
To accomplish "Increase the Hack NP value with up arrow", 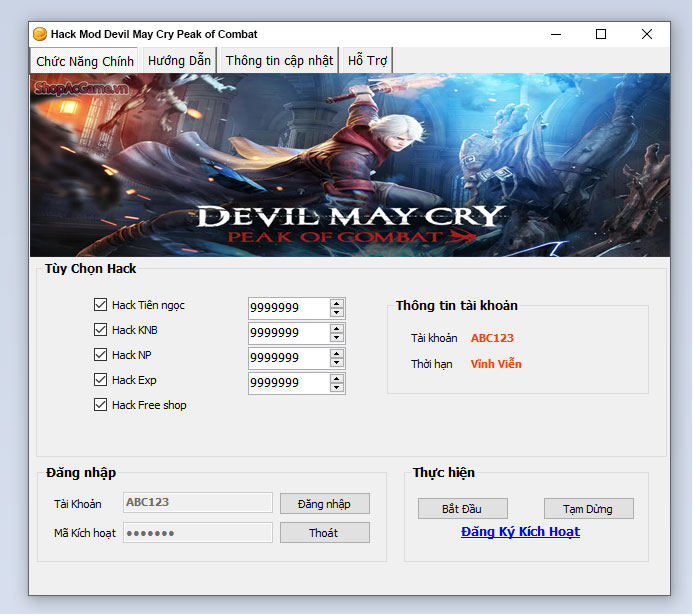I will click(x=337, y=354).
